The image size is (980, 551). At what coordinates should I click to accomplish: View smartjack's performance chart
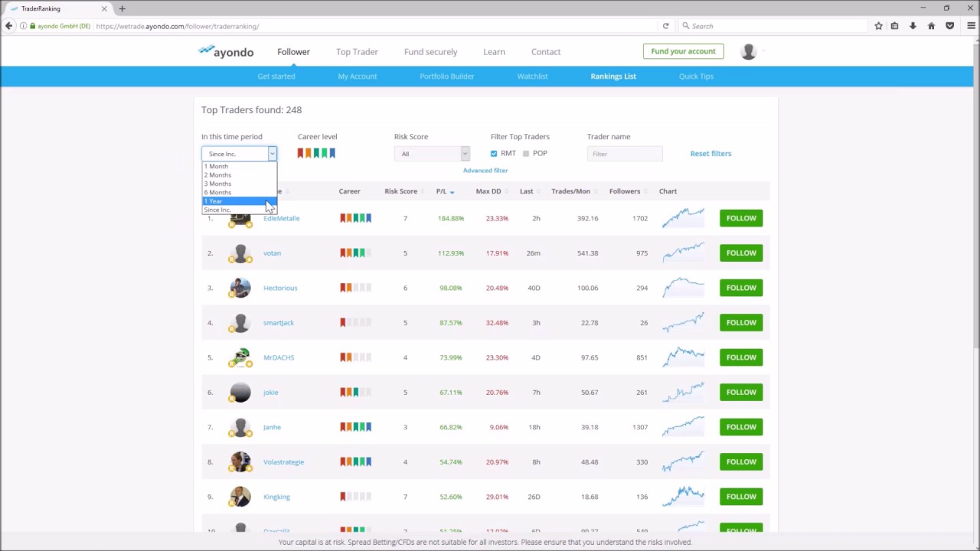(x=683, y=322)
